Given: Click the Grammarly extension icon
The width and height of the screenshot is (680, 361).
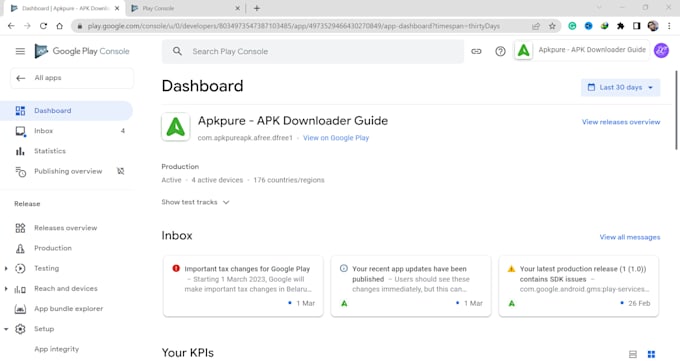Looking at the screenshot, I should [572, 26].
